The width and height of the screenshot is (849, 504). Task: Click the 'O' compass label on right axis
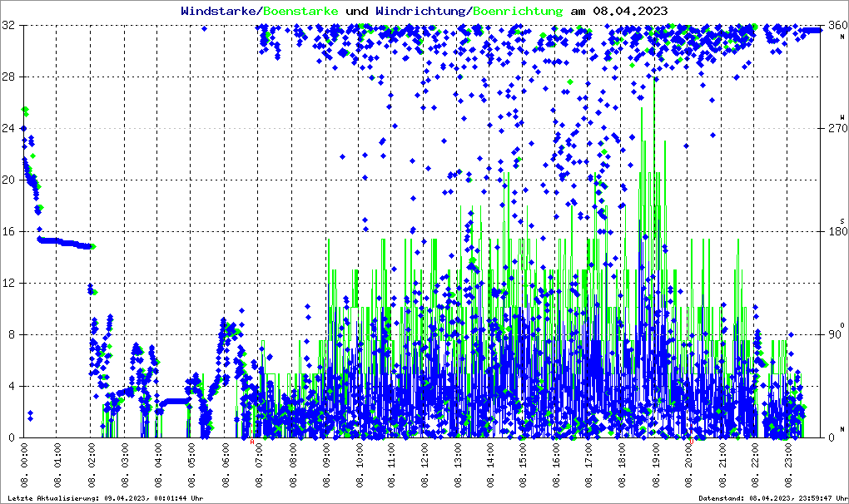[842, 325]
